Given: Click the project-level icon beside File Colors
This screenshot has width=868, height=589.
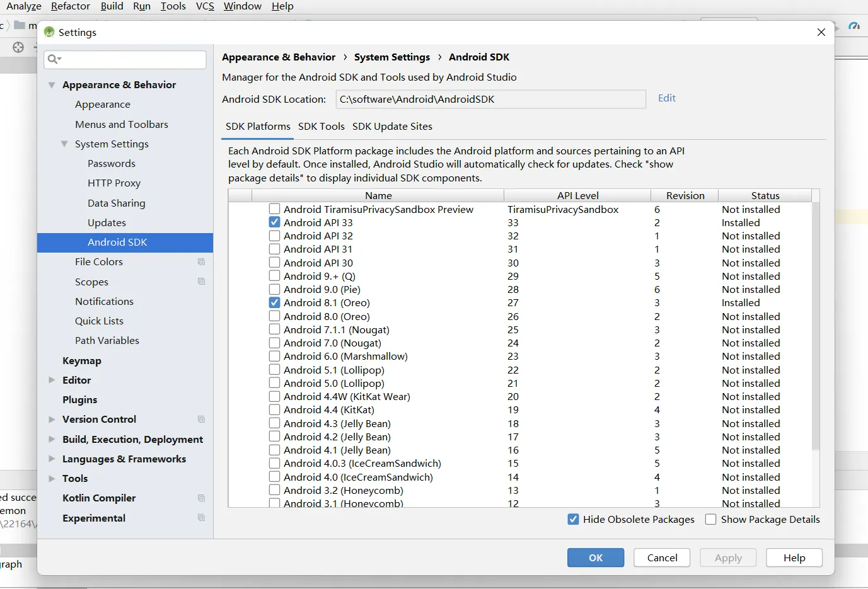Looking at the screenshot, I should coord(201,262).
